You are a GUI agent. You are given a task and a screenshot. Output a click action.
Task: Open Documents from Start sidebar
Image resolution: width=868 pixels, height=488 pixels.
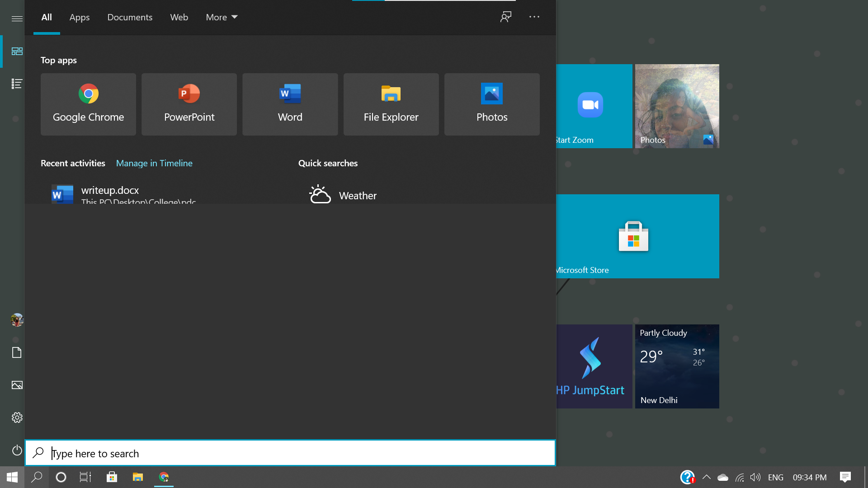pos(17,352)
